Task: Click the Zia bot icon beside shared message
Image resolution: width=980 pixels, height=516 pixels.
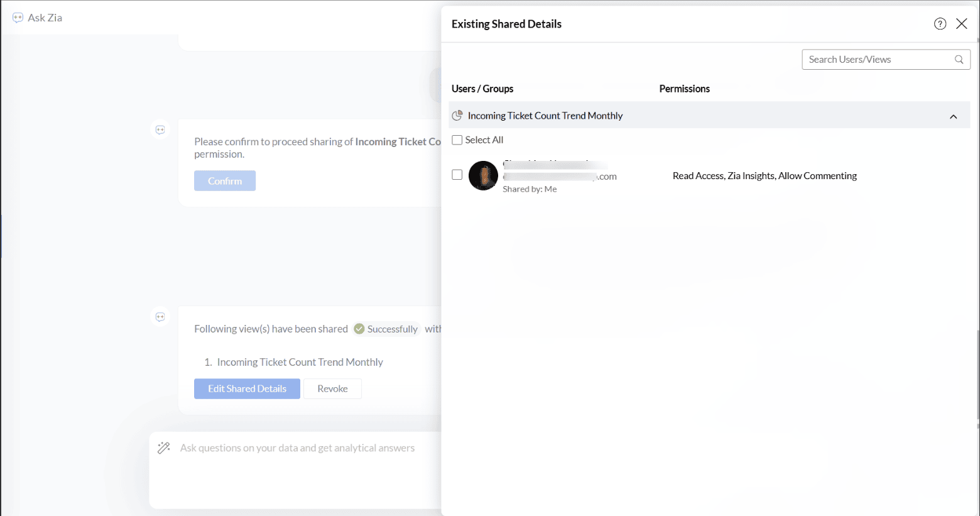Action: [160, 317]
